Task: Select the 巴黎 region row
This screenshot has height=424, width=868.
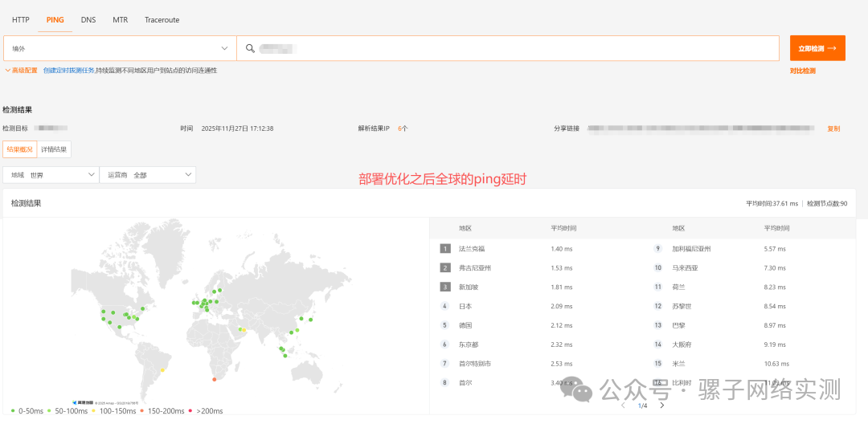Action: click(x=750, y=325)
